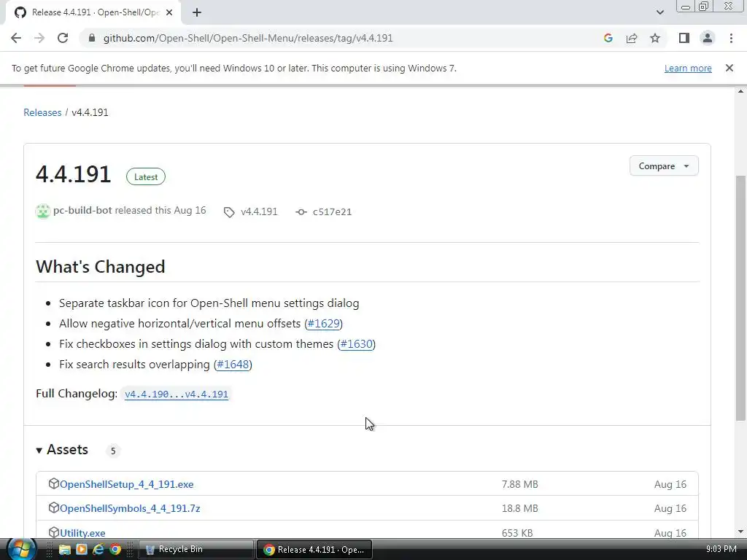Launch Windows Media Player from taskbar
This screenshot has height=560, width=747.
(x=82, y=550)
